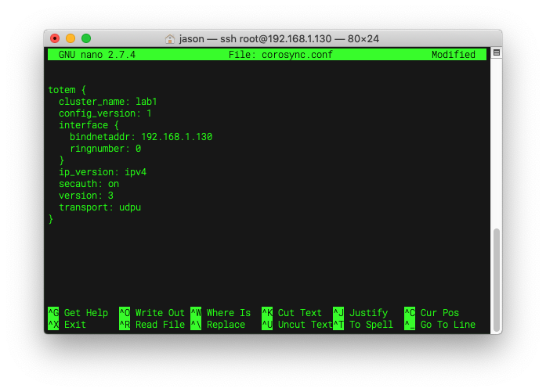
Task: Click the alternate screen indicator icon above the scrollbar
Action: coord(497,53)
